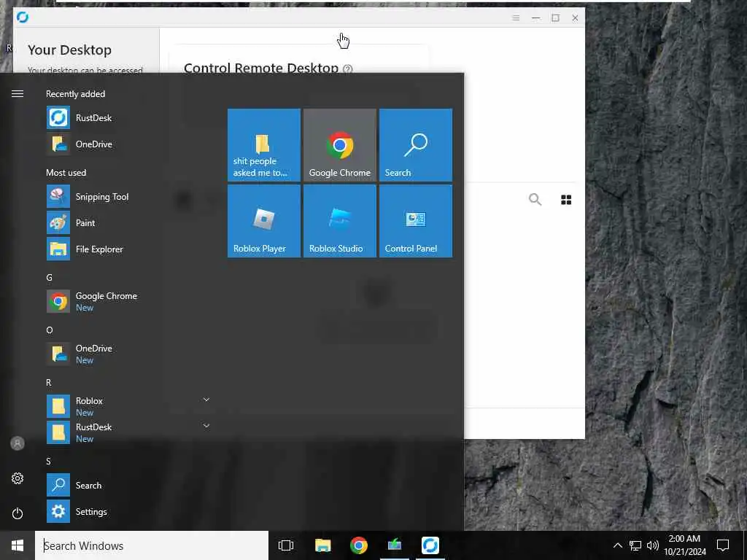747x560 pixels.
Task: Click the letter G section header
Action: pos(49,277)
